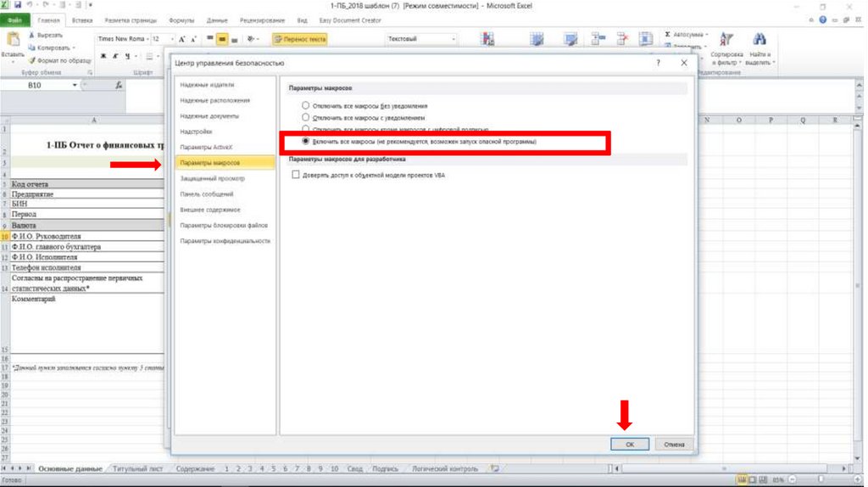This screenshot has width=868, height=487.
Task: Expand the number format 'Текстовый' dropdown
Action: (453, 39)
